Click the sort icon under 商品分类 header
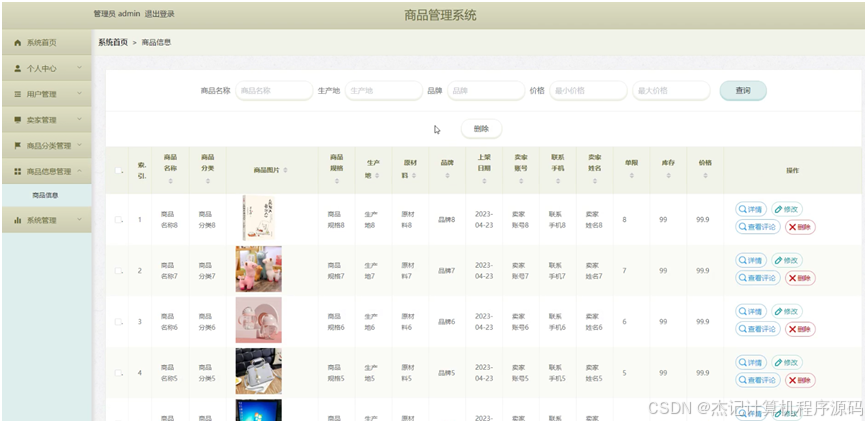867x423 pixels. pyautogui.click(x=207, y=181)
